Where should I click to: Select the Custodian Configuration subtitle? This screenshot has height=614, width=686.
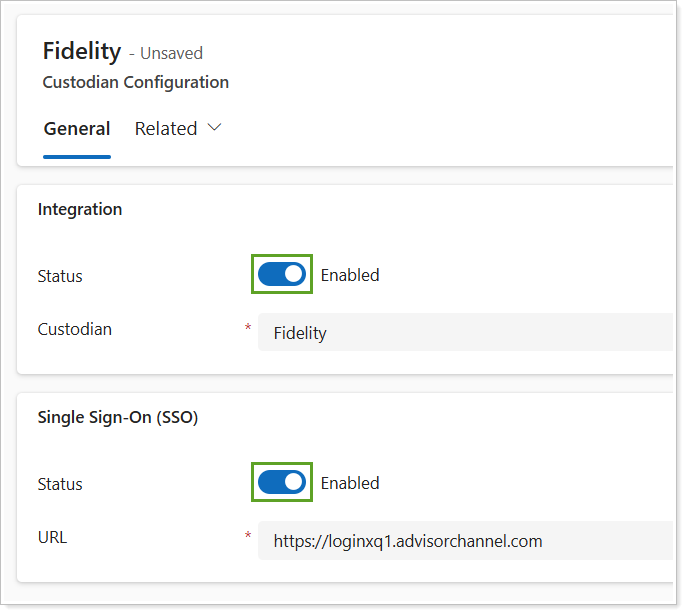pos(135,82)
